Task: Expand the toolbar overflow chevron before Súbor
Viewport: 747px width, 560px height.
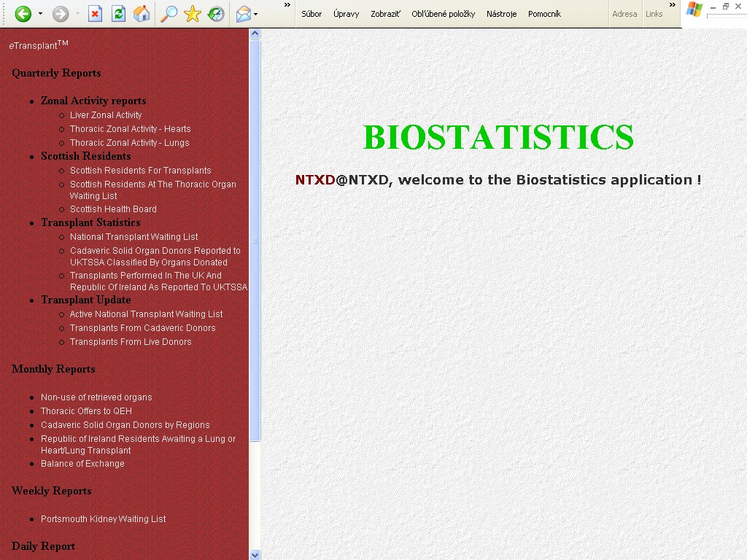Action: pyautogui.click(x=287, y=5)
